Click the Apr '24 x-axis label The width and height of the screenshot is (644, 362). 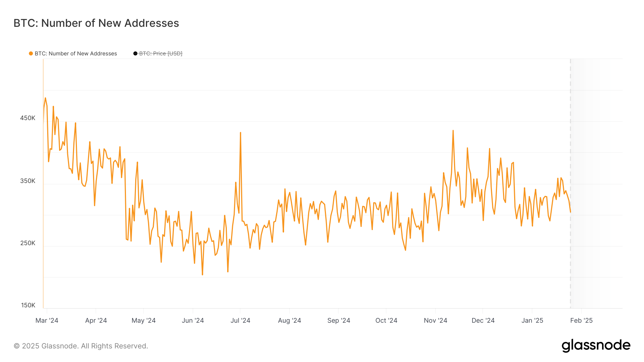coord(96,321)
